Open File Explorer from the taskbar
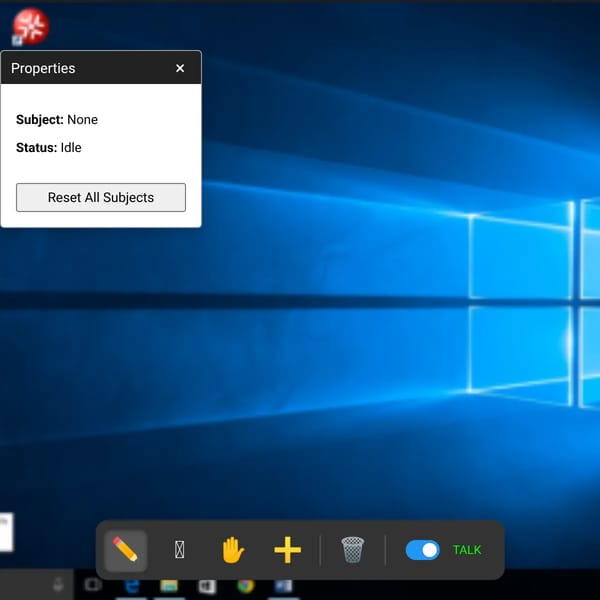This screenshot has height=600, width=600. coord(169,585)
